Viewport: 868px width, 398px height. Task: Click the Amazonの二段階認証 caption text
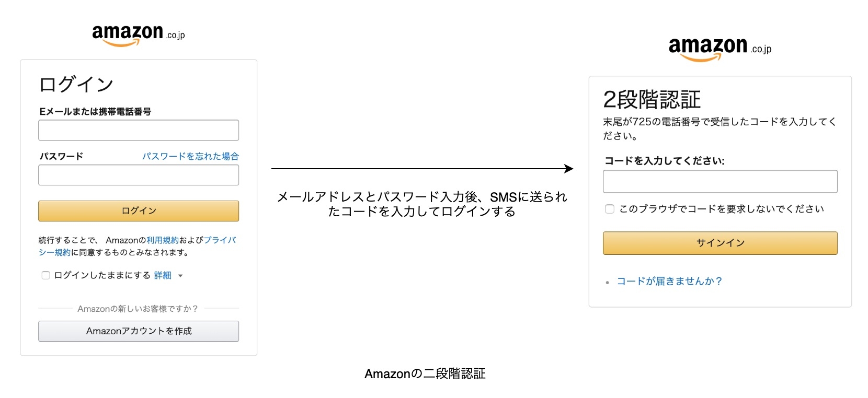425,374
